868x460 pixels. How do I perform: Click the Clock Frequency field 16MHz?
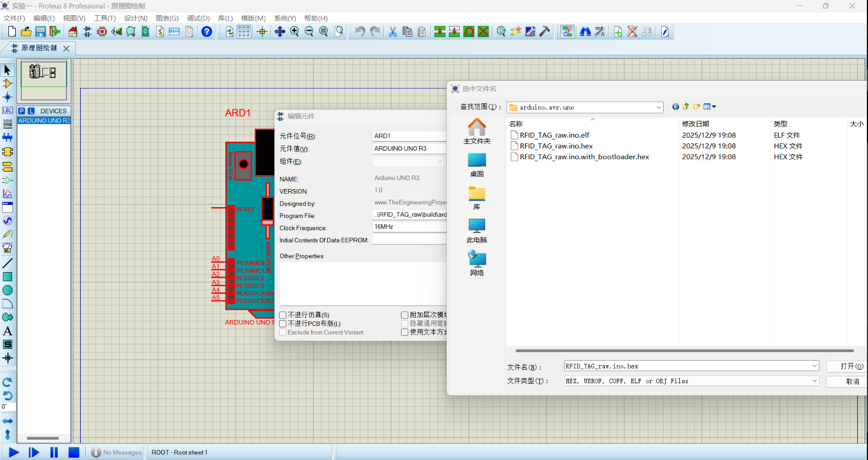click(x=410, y=226)
